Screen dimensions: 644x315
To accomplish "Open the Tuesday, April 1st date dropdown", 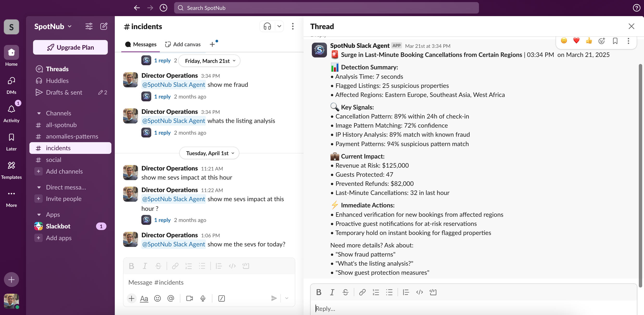I will coord(210,153).
